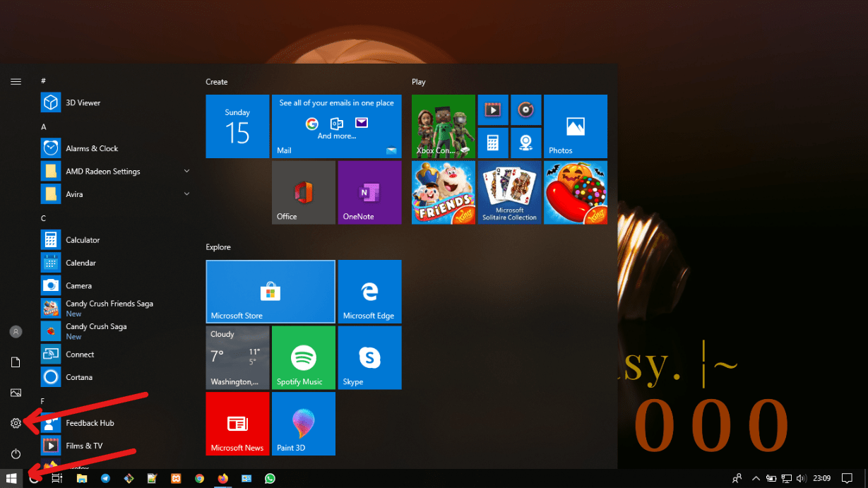Image resolution: width=868 pixels, height=488 pixels.
Task: Click the Washington weather tile
Action: [237, 357]
